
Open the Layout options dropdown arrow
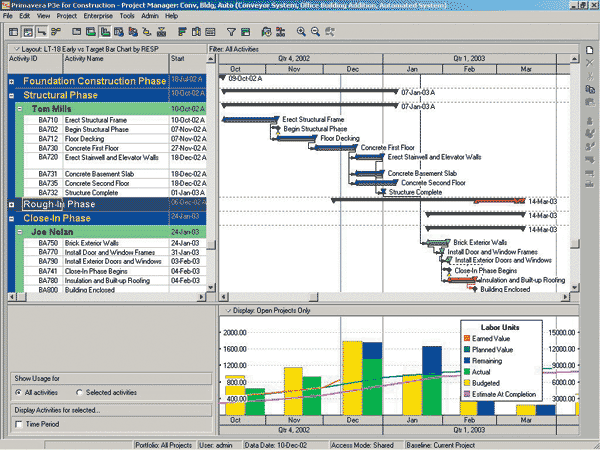[x=16, y=49]
